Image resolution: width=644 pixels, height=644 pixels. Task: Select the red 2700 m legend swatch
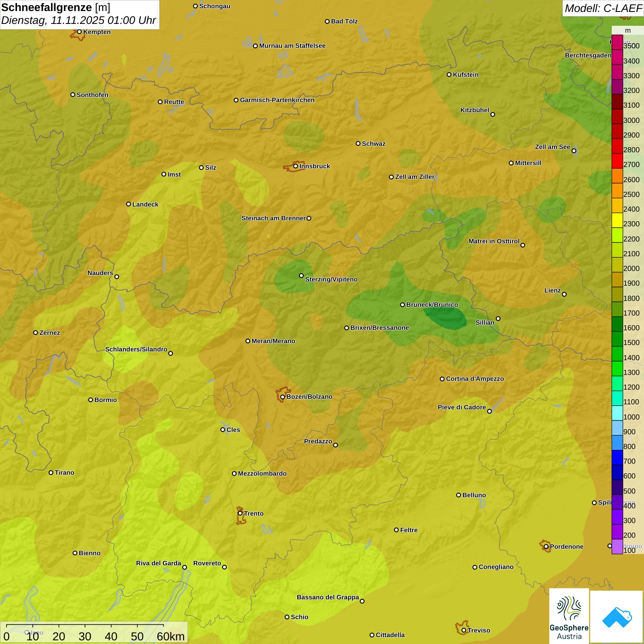(617, 161)
